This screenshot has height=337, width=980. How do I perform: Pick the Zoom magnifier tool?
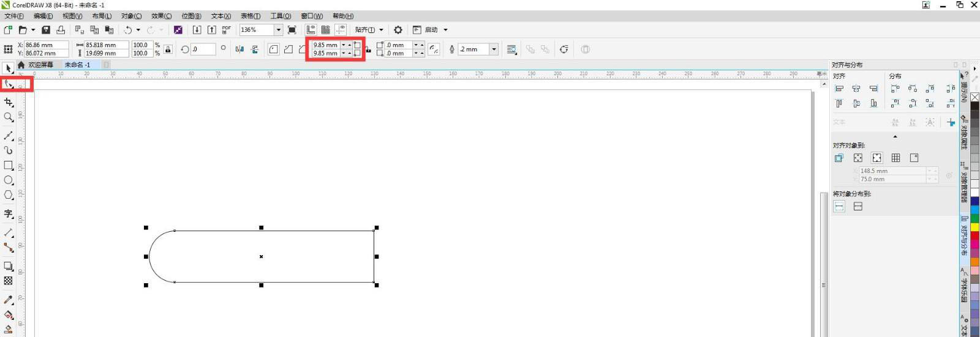point(9,117)
